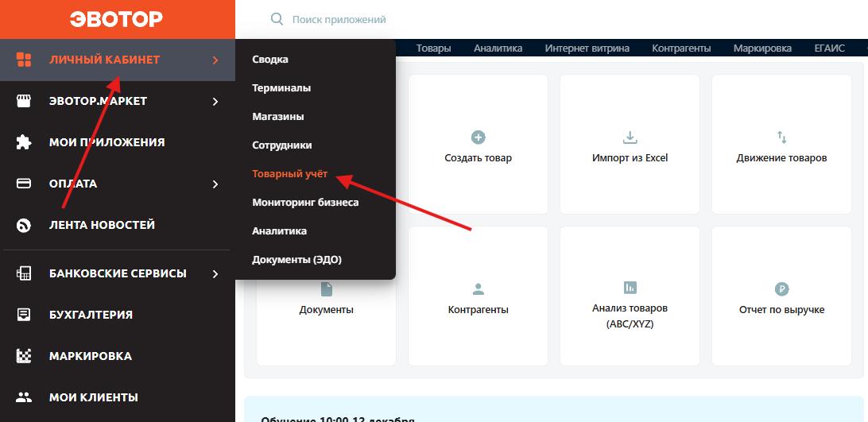Screen dimensions: 868x422
Task: Expand the Оплата submenu arrow
Action: click(x=216, y=184)
